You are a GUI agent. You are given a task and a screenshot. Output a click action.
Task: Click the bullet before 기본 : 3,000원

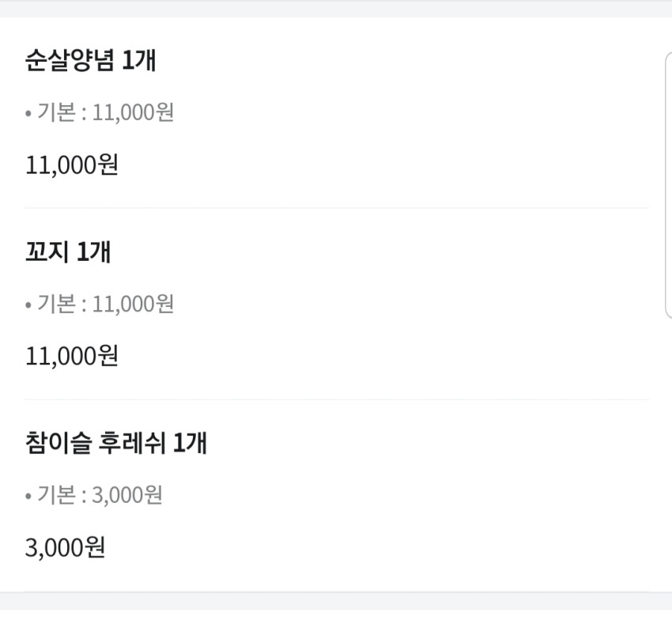coord(28,497)
